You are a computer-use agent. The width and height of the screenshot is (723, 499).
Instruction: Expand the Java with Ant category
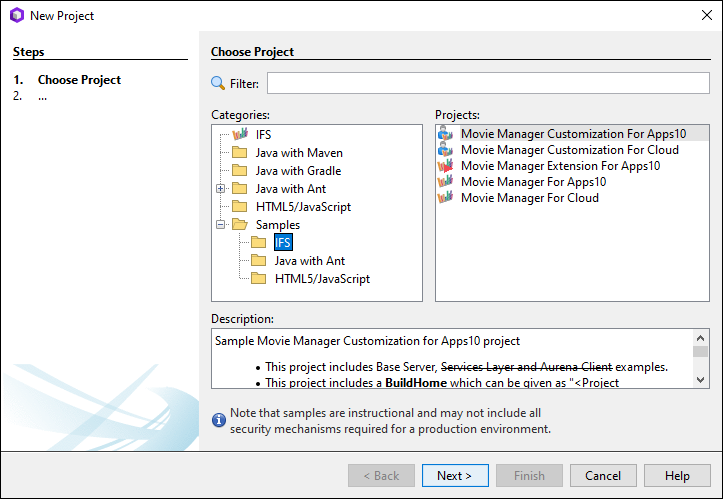click(x=221, y=189)
